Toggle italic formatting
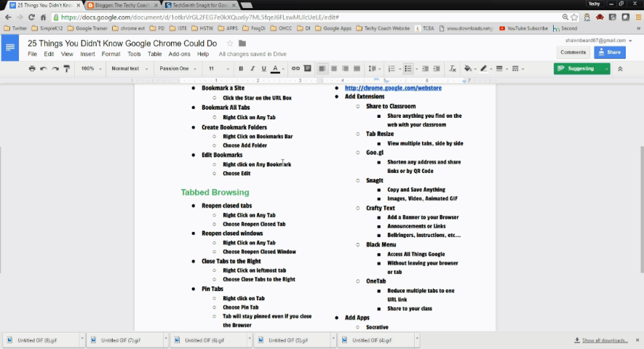The height and width of the screenshot is (349, 644). (252, 68)
